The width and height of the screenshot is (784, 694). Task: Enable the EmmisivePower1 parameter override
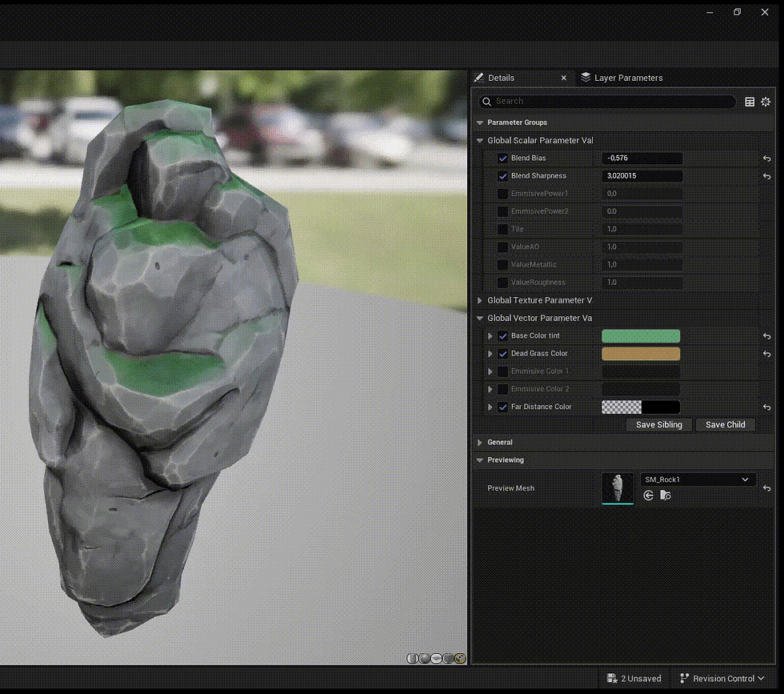[x=502, y=195]
